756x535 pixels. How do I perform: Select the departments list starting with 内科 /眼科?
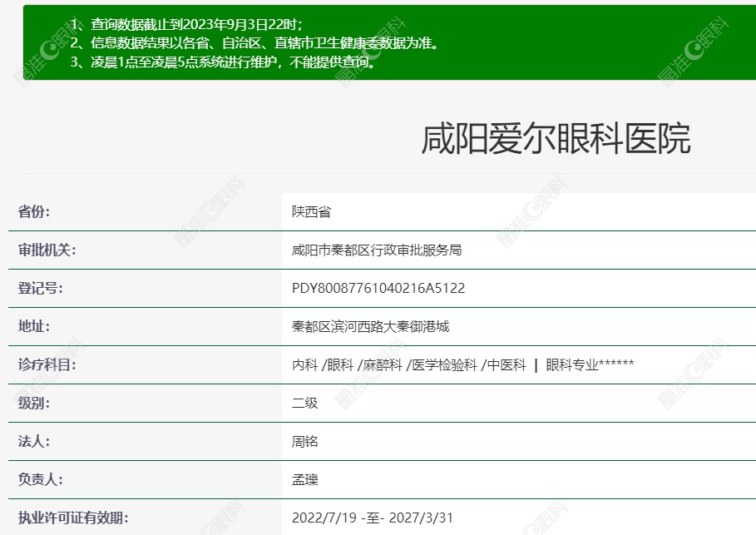coord(463,364)
